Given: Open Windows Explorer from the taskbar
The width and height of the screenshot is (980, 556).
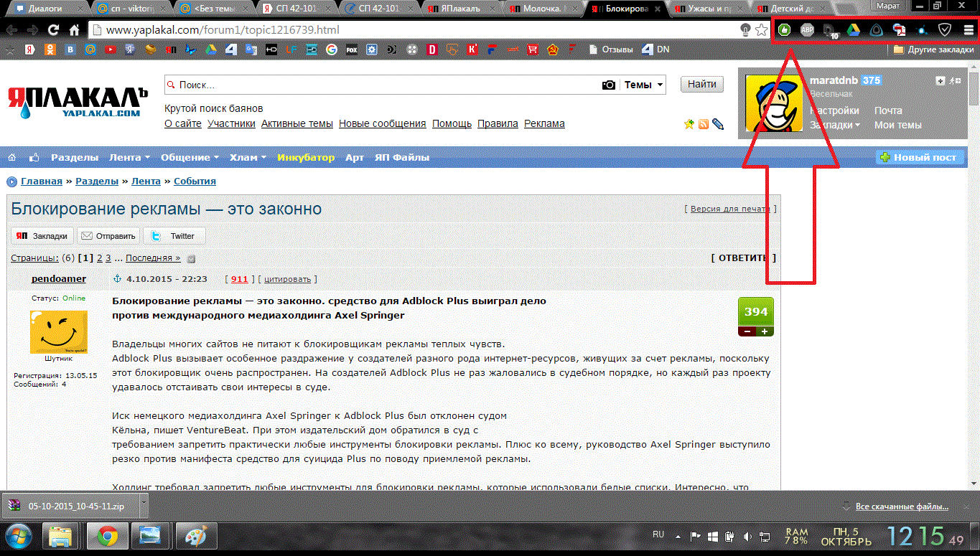Looking at the screenshot, I should coord(61,536).
